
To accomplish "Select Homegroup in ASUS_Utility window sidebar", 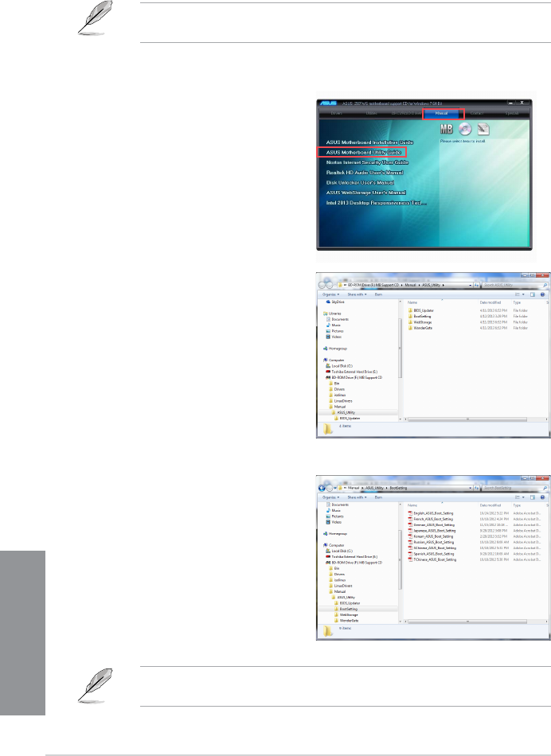I will coord(335,349).
